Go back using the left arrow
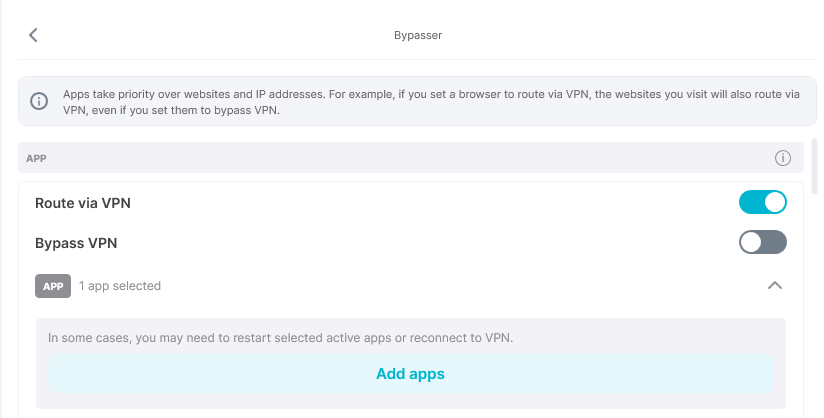824x418 pixels. tap(33, 35)
